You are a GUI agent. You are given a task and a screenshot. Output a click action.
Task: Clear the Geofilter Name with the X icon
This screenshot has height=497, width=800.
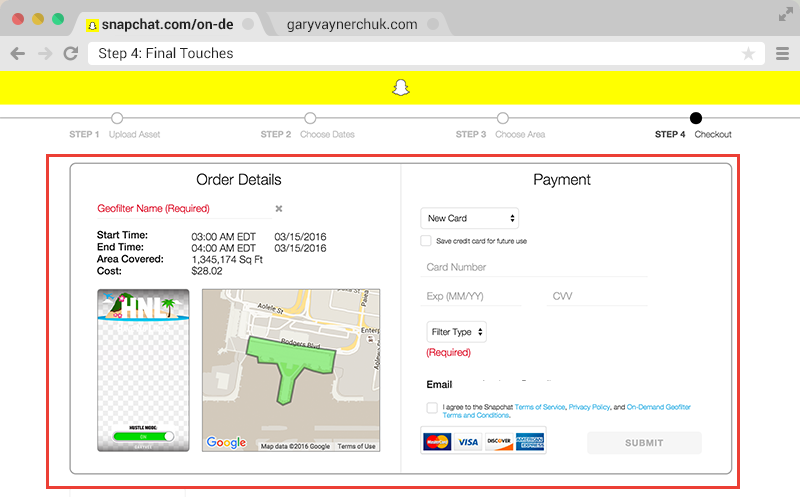(279, 208)
